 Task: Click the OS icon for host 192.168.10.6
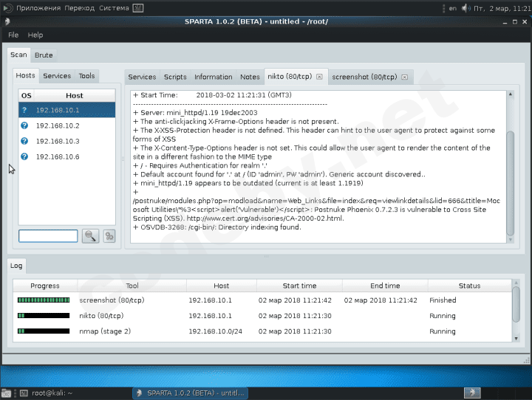(24, 156)
